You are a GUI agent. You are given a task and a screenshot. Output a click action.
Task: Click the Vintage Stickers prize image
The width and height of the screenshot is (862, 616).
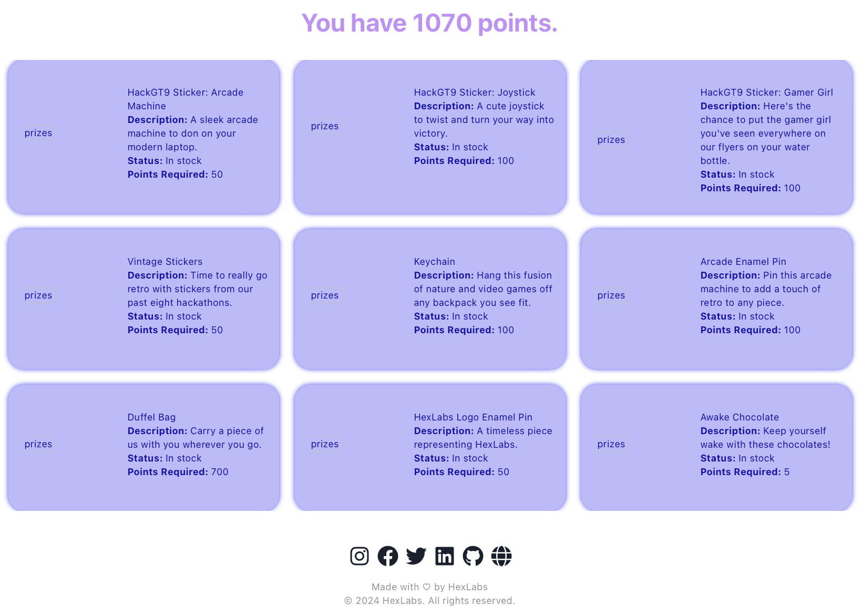pyautogui.click(x=39, y=295)
